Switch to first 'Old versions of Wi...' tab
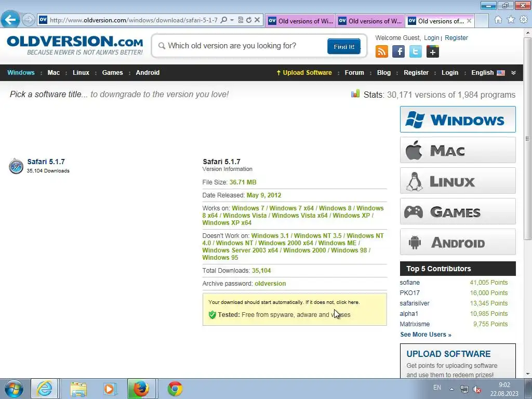 (x=300, y=21)
